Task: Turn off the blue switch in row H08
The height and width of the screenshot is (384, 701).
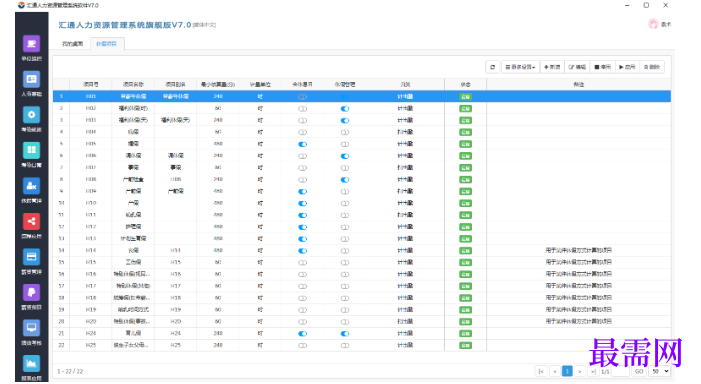Action: [x=345, y=180]
